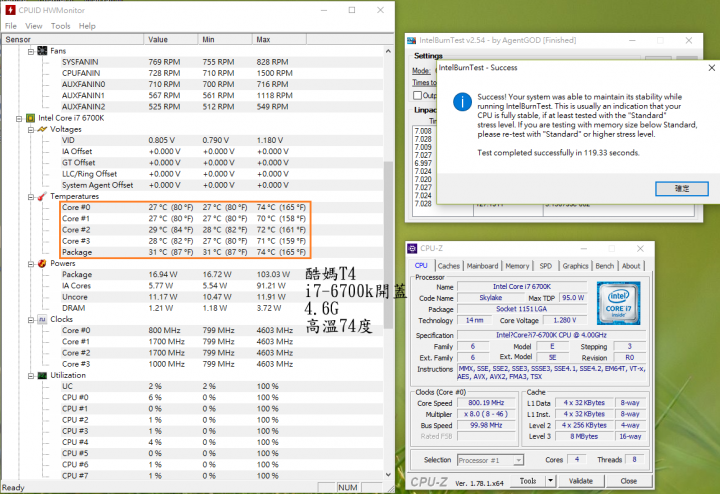Select the CPU tab in CPU-Z

[421, 265]
